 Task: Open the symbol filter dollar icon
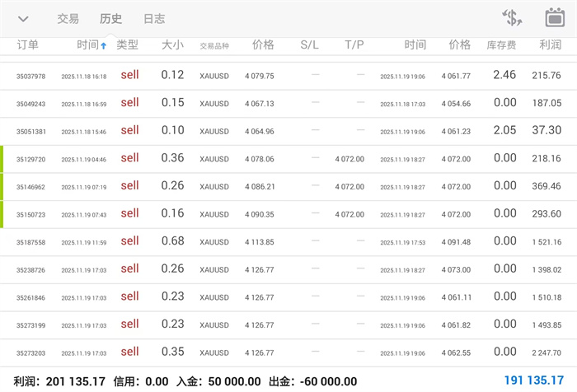point(512,18)
